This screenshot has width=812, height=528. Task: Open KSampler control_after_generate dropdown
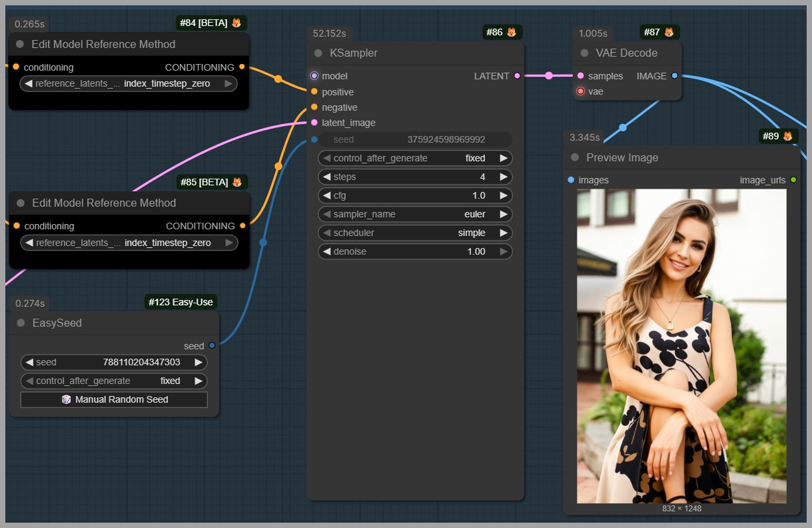415,158
